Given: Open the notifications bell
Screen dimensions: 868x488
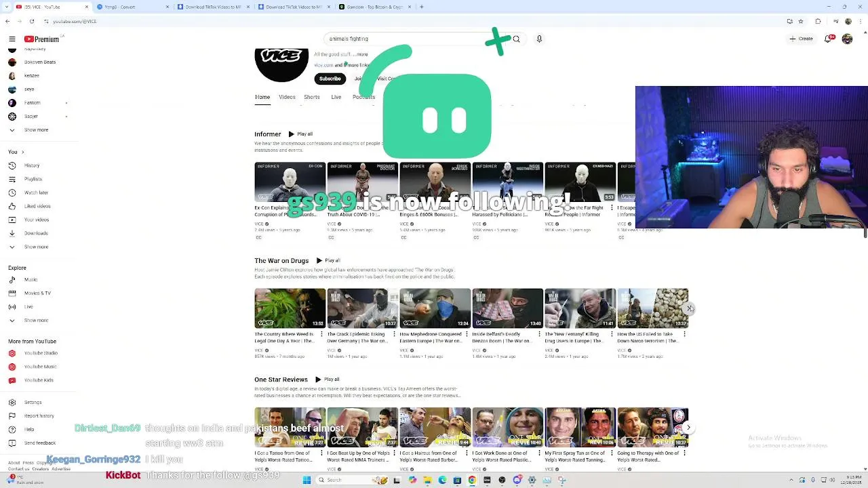Looking at the screenshot, I should 829,39.
